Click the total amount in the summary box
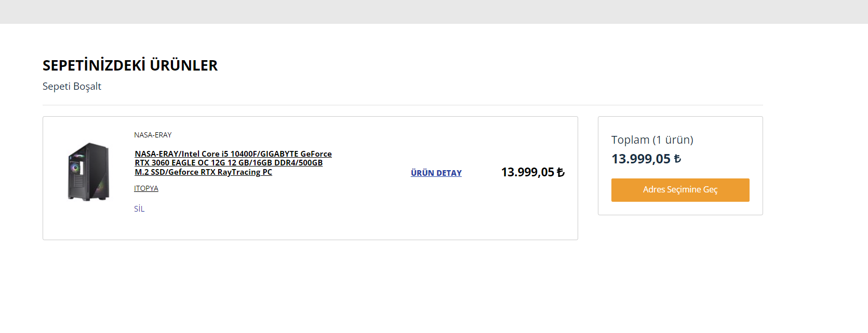 click(640, 159)
